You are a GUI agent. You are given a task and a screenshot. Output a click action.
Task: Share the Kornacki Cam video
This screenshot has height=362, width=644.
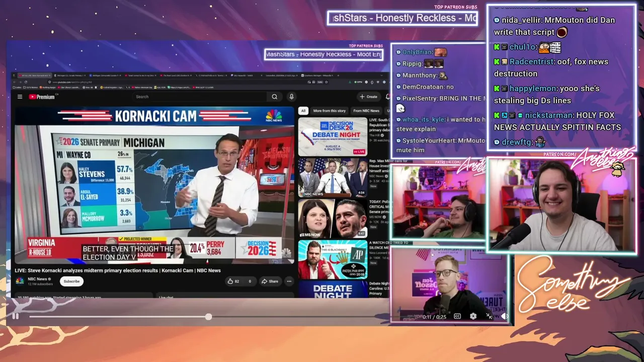(x=270, y=281)
